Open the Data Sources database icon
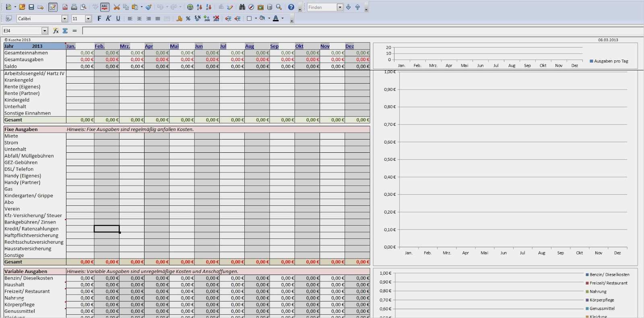644x318 pixels. point(270,7)
